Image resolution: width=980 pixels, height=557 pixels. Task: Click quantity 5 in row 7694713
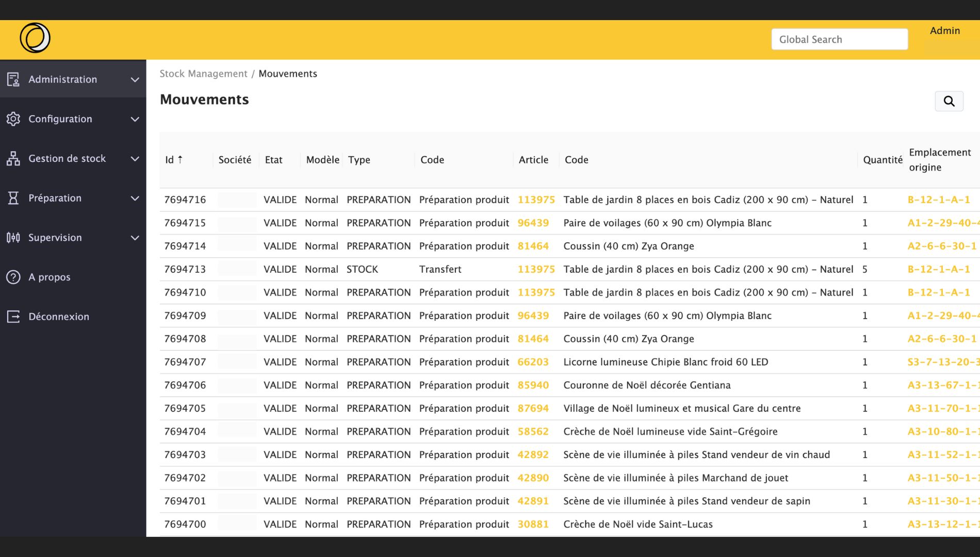click(x=865, y=269)
